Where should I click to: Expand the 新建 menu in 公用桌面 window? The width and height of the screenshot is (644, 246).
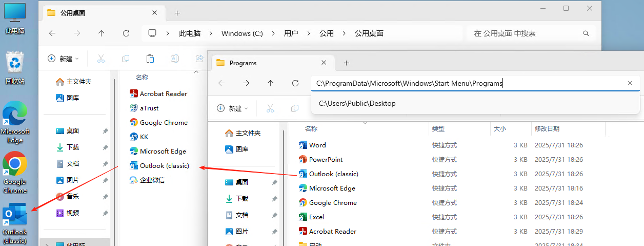coord(63,59)
